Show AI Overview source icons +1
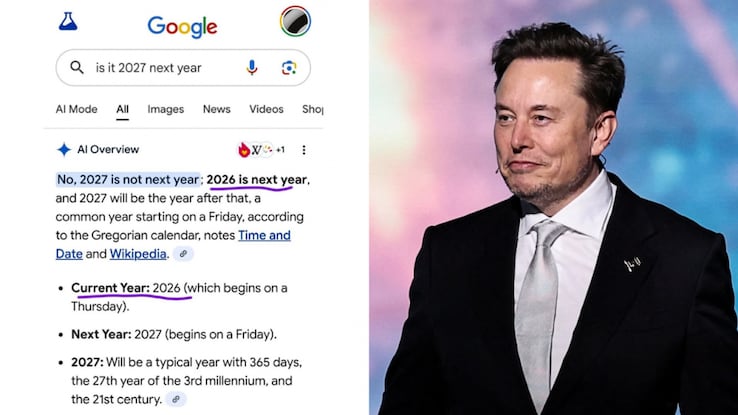Screen dimensions: 738x415 [x=261, y=150]
